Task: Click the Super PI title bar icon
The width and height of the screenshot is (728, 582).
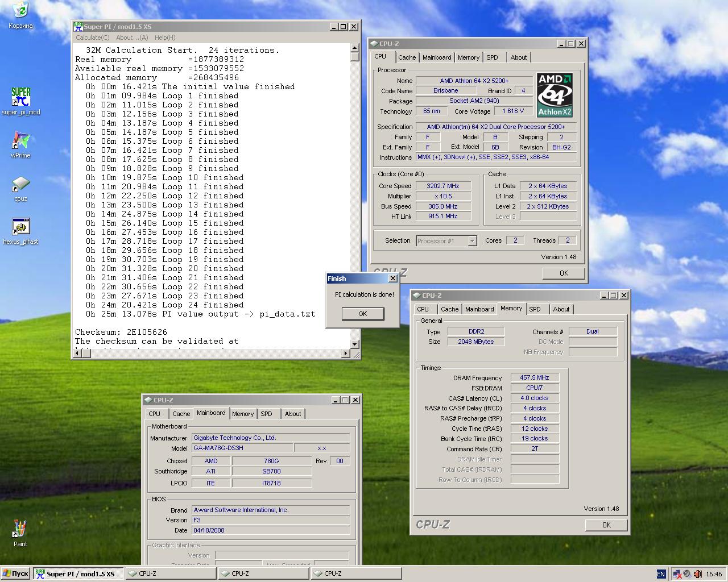Action: click(78, 27)
